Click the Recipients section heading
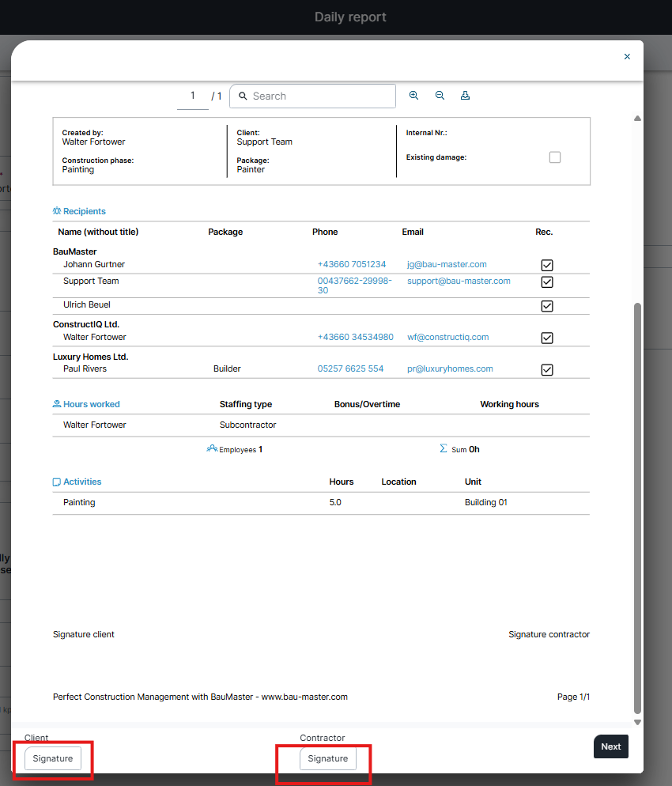The height and width of the screenshot is (786, 672). point(79,211)
